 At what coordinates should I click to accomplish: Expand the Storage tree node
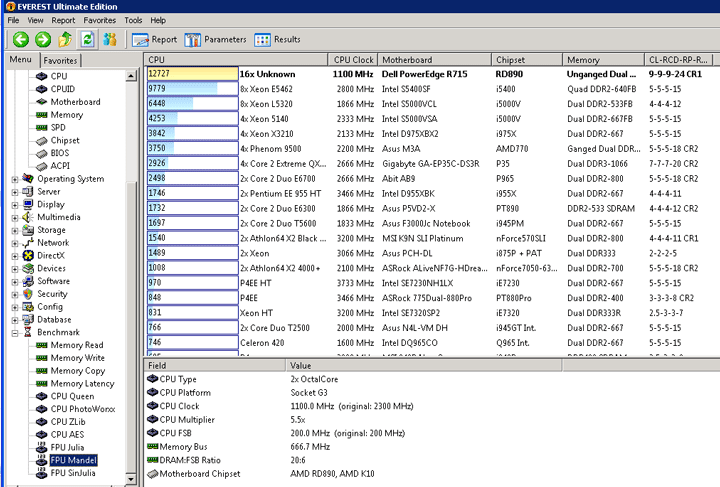(15, 231)
